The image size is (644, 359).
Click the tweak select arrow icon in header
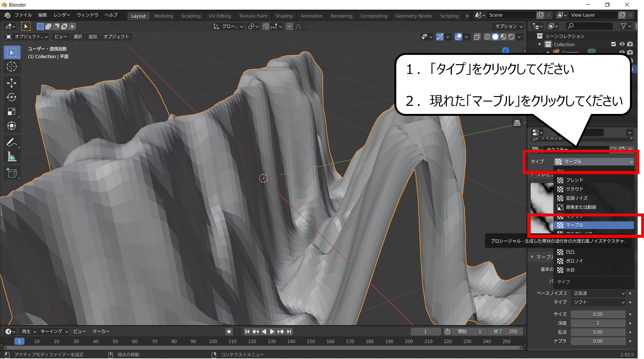coord(26,26)
